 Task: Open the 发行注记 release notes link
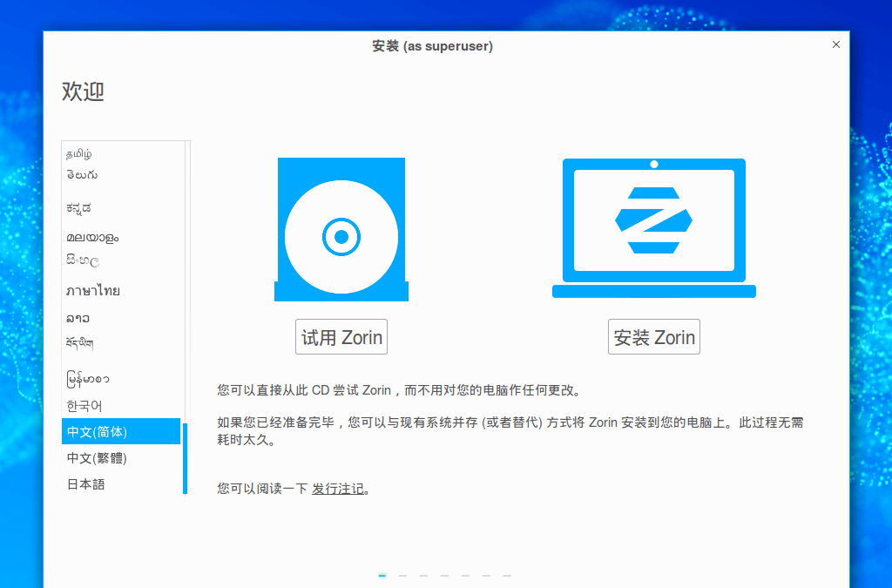pos(338,489)
